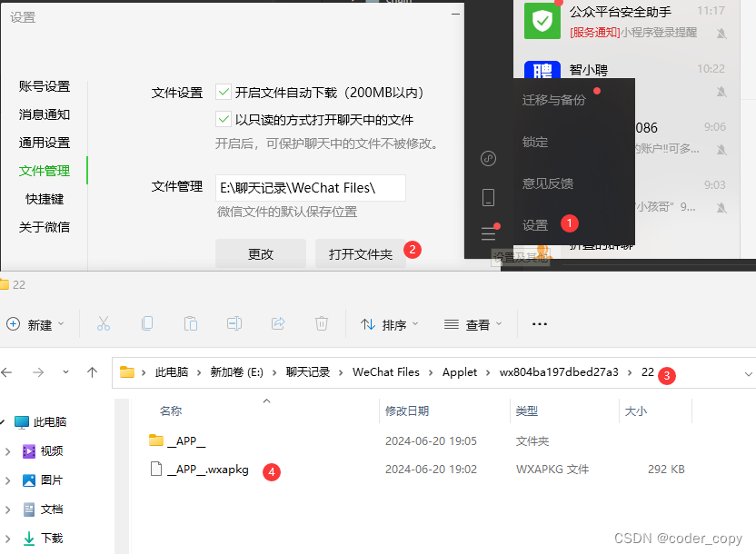Click 新加卷 (E:) breadcrumb

tap(237, 371)
